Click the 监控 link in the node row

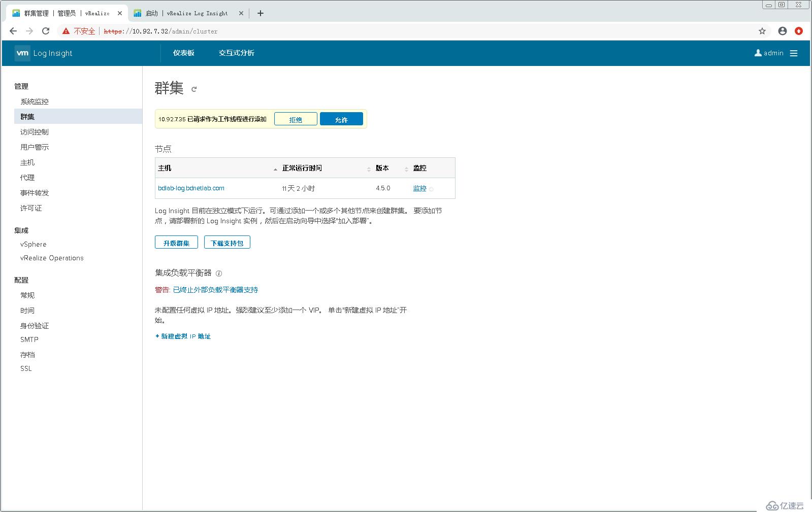(x=419, y=188)
